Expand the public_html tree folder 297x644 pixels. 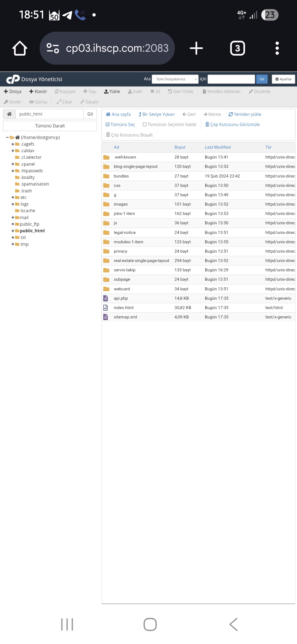coord(13,231)
